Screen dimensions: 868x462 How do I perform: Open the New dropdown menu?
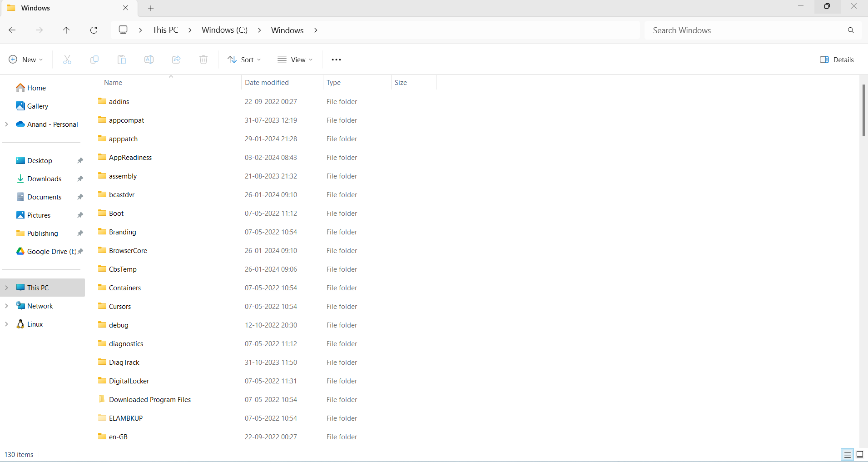click(x=26, y=60)
